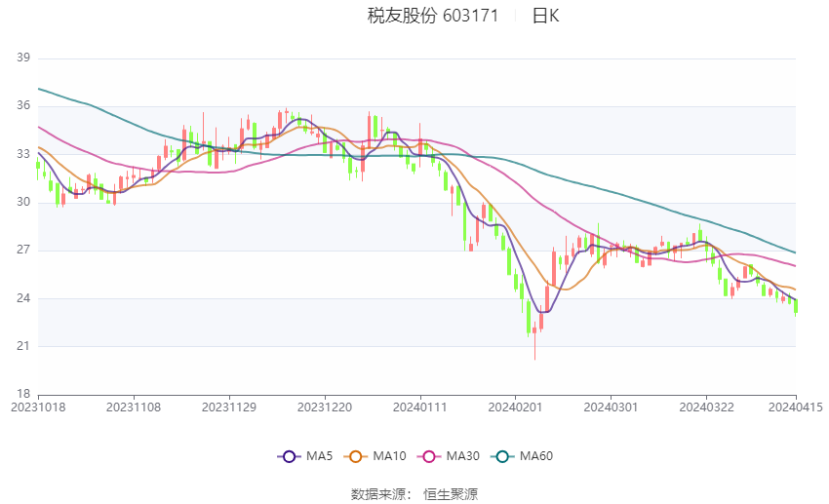
Task: Click the chart title 税友股份 603171
Action: coord(433,16)
